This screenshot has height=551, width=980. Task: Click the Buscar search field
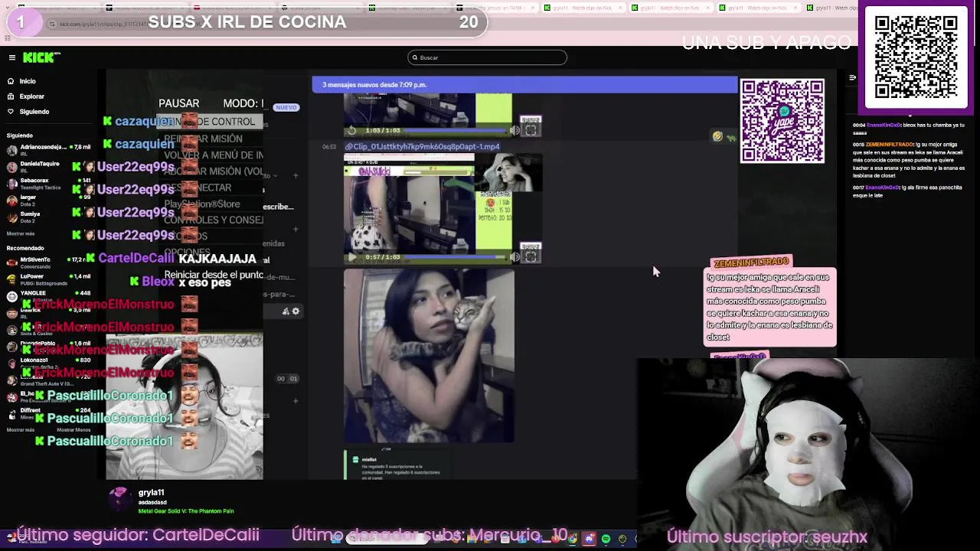click(487, 57)
